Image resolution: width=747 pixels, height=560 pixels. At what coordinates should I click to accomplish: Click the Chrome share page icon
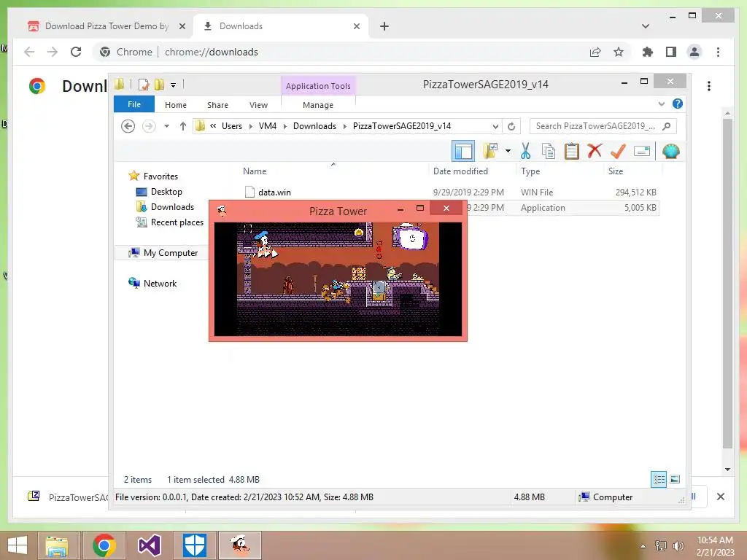pyautogui.click(x=595, y=52)
